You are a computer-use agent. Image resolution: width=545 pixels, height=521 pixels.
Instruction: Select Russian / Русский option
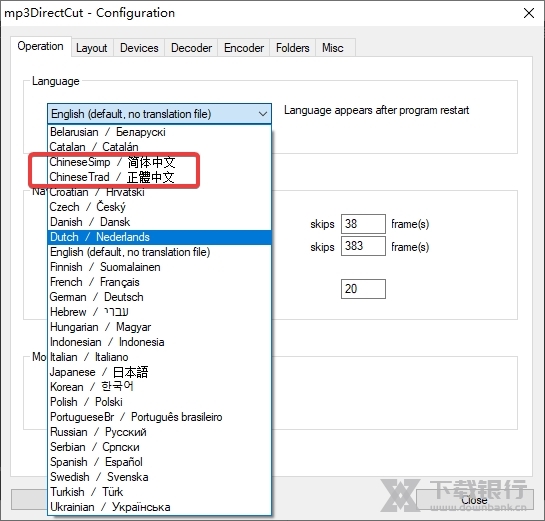click(x=159, y=432)
